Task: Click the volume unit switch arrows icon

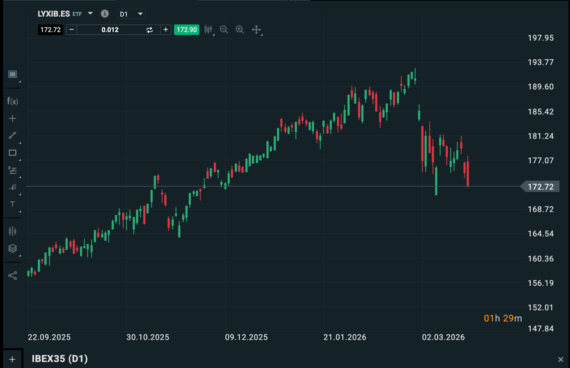Action: pos(149,30)
